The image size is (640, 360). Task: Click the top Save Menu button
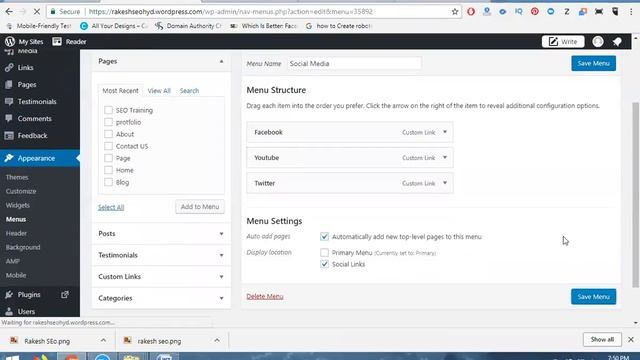[593, 63]
